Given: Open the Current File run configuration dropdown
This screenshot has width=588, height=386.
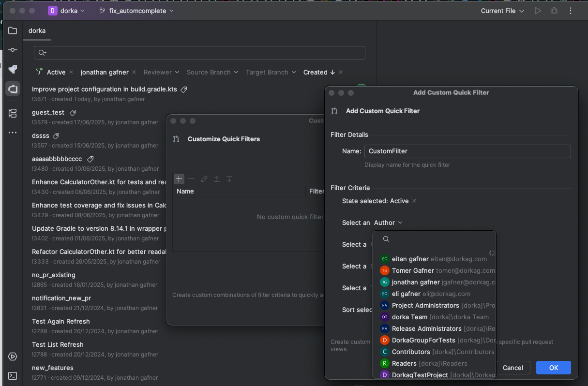Looking at the screenshot, I should 502,11.
